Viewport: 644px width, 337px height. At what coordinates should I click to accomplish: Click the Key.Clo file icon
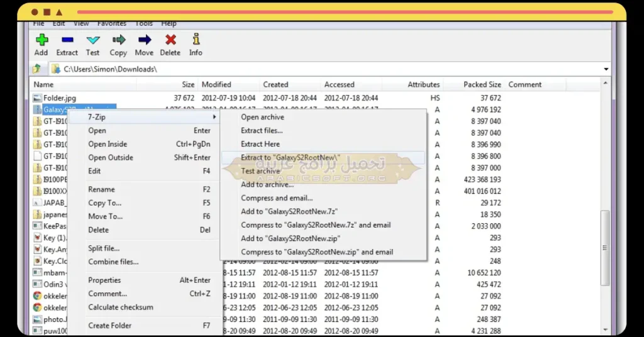(x=37, y=261)
